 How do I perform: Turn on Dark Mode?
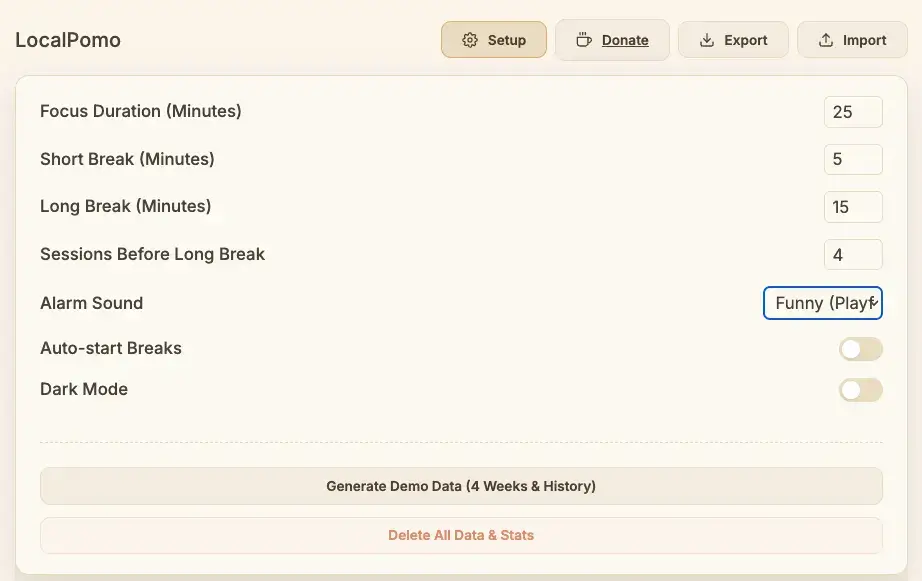coord(861,390)
